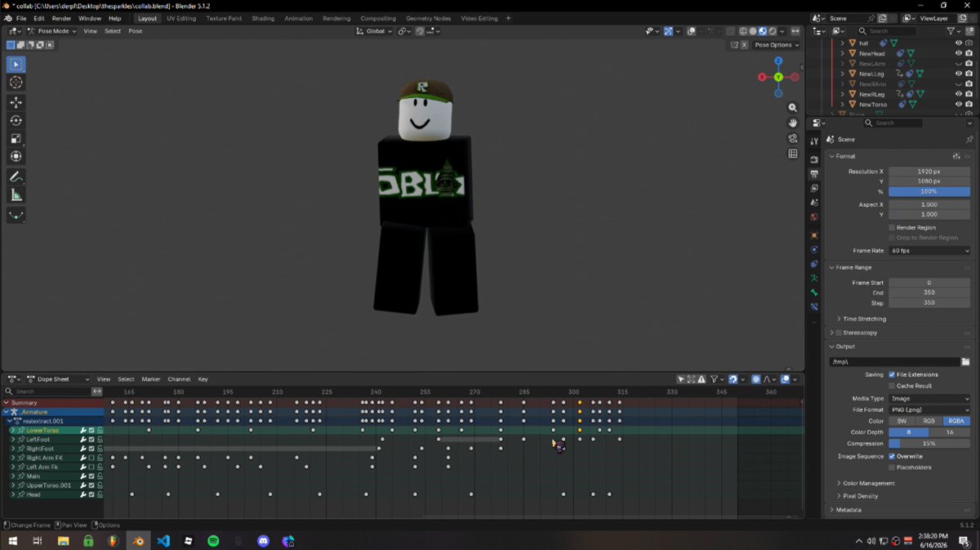The width and height of the screenshot is (980, 550).
Task: Open output folder browser icon
Action: point(965,361)
